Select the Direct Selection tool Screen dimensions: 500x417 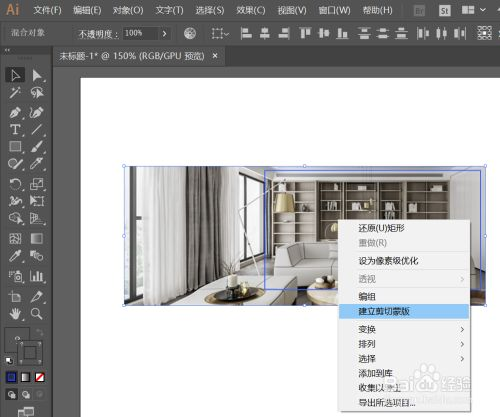[x=37, y=76]
